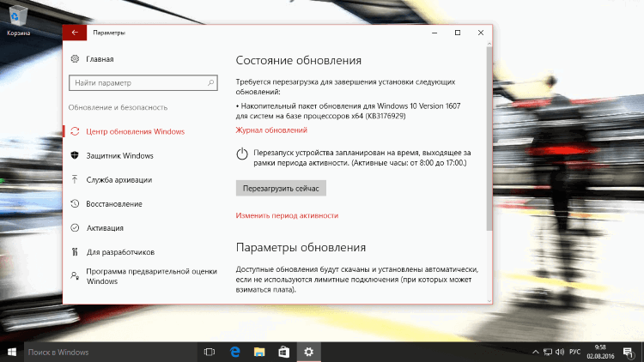Click the upload arrow icon for Служба архивации
Viewport: 644px width, 362px height.
75,179
